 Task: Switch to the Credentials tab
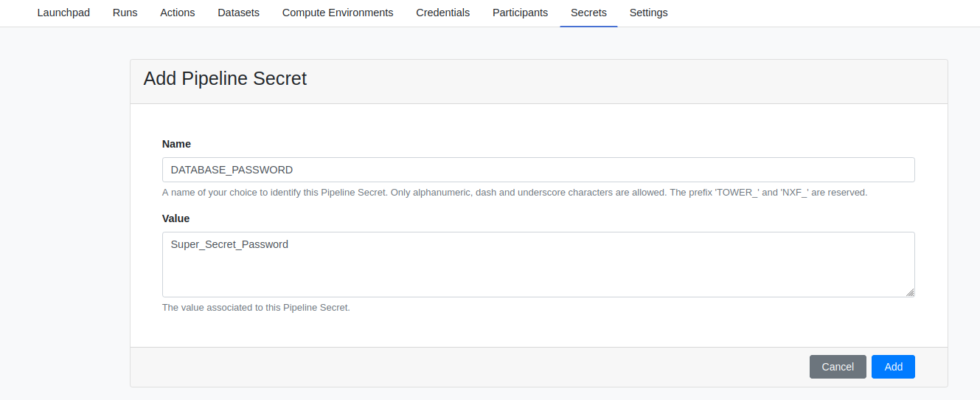[x=443, y=13]
